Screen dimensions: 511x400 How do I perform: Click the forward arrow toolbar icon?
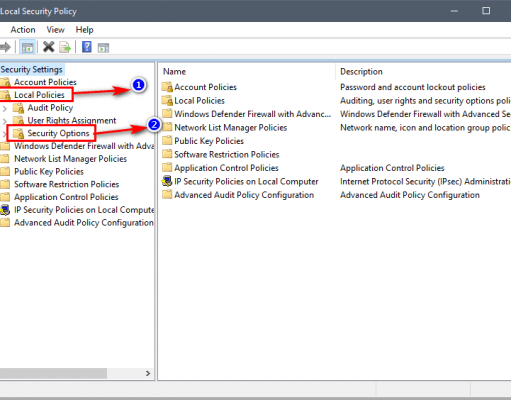(x=5, y=47)
